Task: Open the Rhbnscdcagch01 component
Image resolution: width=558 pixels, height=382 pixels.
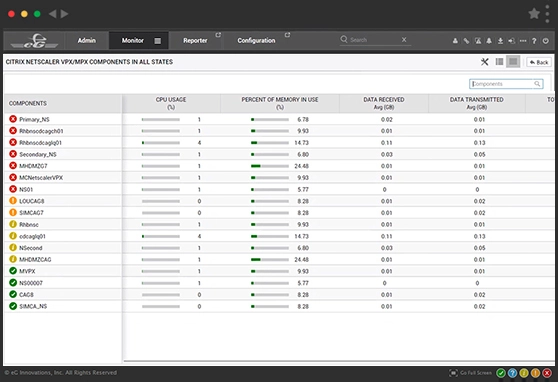Action: pos(41,131)
